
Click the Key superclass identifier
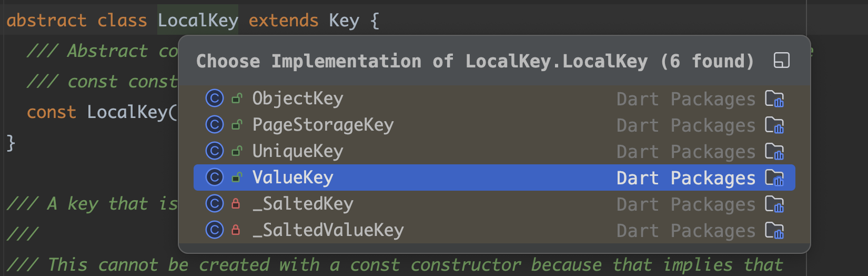[x=344, y=20]
